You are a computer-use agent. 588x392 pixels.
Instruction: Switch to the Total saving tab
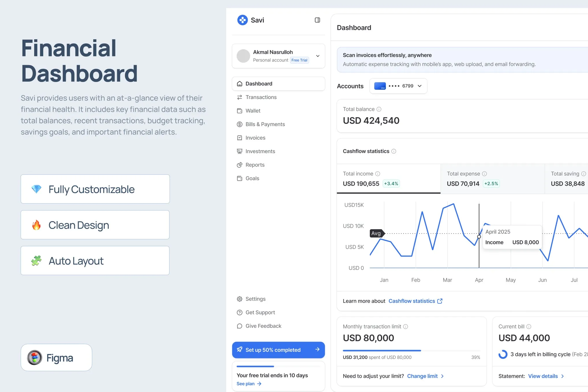[x=566, y=179]
